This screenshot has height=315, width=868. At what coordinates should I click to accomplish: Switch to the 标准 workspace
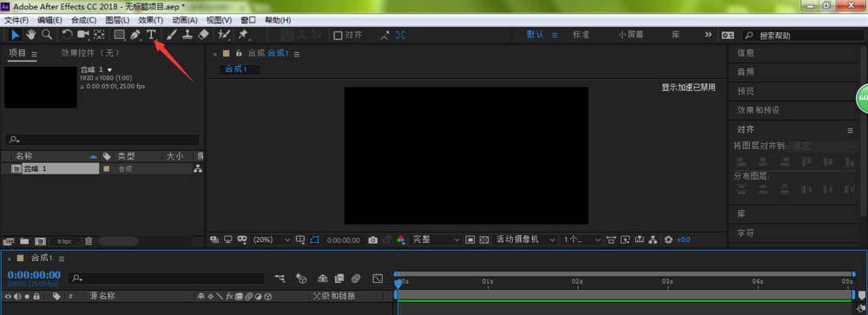pyautogui.click(x=581, y=35)
